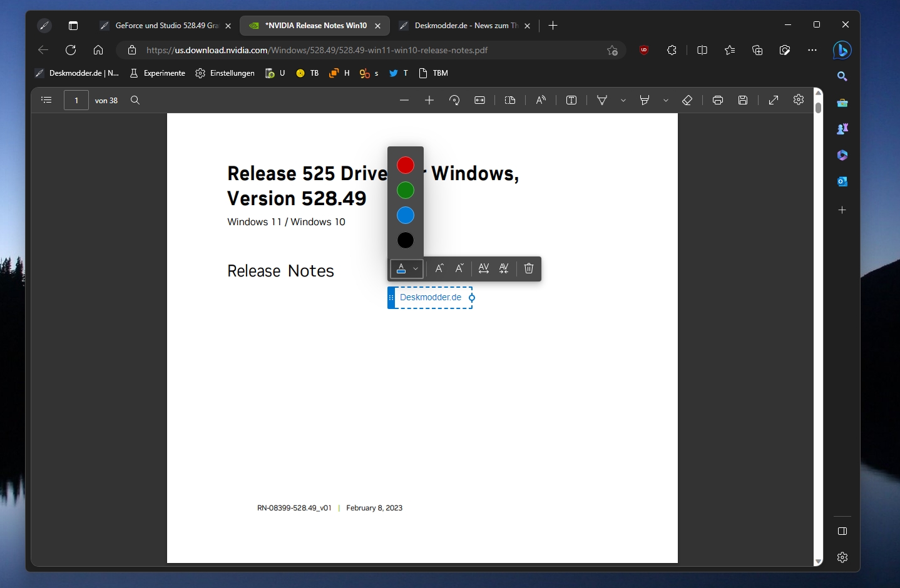Enter PDF full screen mode
Image resolution: width=900 pixels, height=588 pixels.
(774, 100)
